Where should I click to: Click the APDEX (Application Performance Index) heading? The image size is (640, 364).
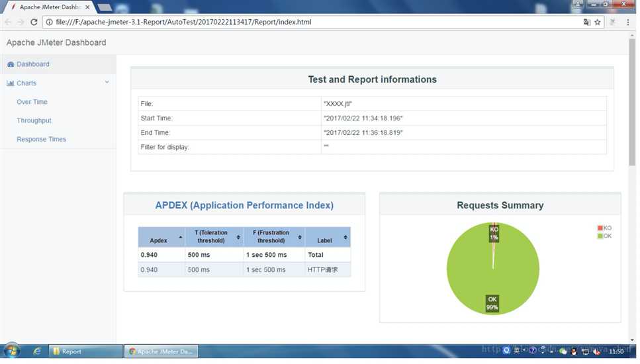click(244, 205)
